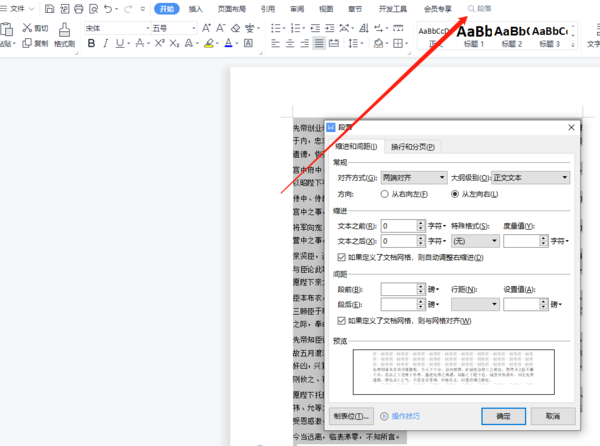The width and height of the screenshot is (600, 446).
Task: Click the operation tips play icon
Action: click(384, 415)
